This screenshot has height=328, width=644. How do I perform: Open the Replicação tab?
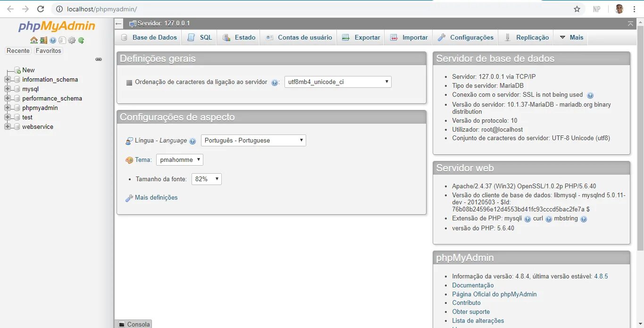[x=526, y=37]
